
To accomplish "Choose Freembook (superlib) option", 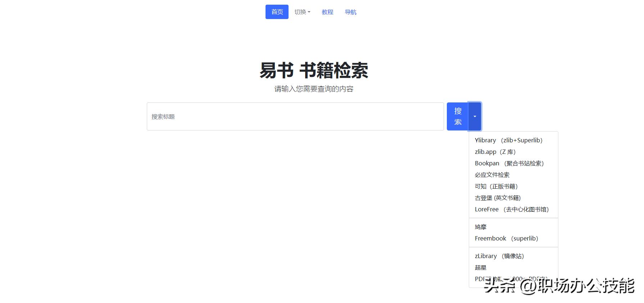I will click(x=506, y=238).
